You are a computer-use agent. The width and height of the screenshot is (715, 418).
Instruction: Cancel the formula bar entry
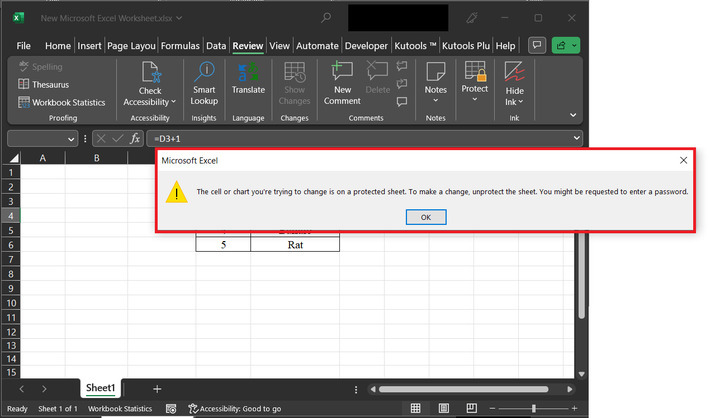point(101,139)
